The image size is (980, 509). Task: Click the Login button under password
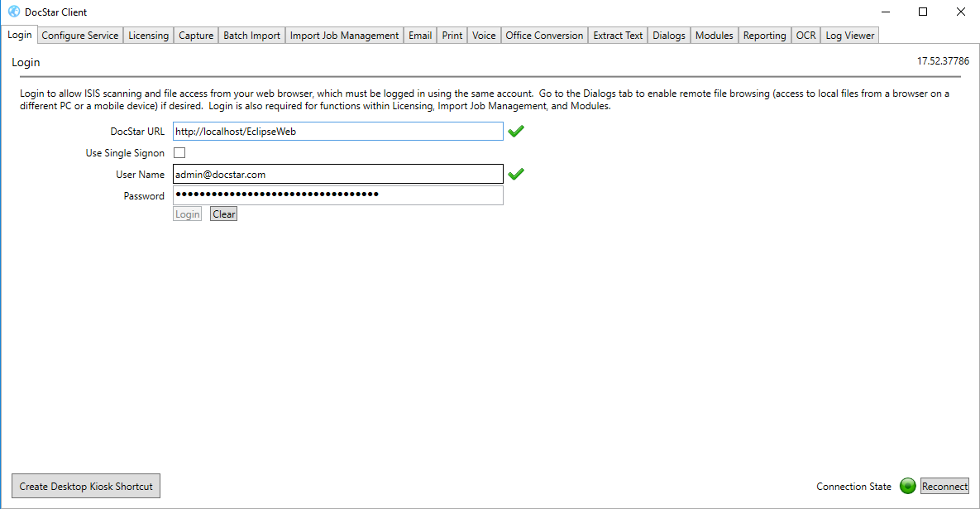pos(187,214)
